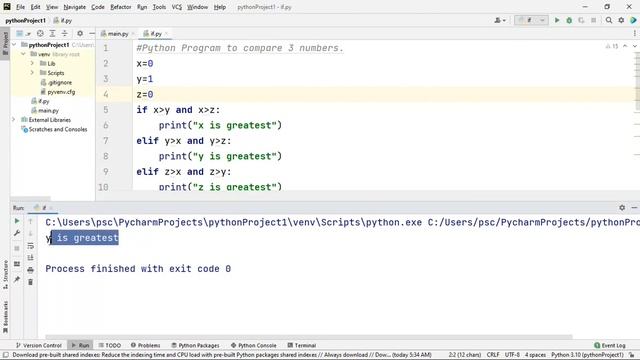Click the stop square in Run panel
Viewport: 640px width, 360px height.
17,248
